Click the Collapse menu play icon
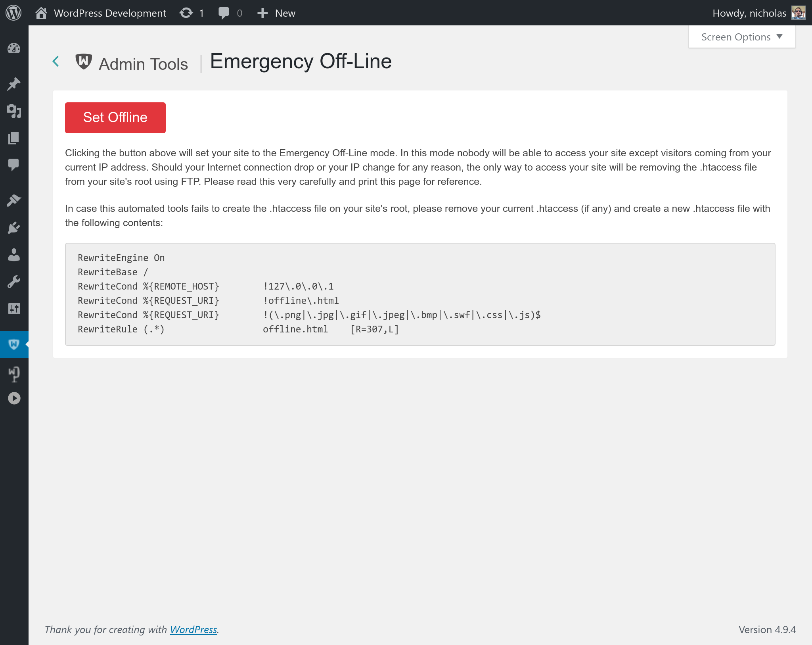812x645 pixels. 14,398
